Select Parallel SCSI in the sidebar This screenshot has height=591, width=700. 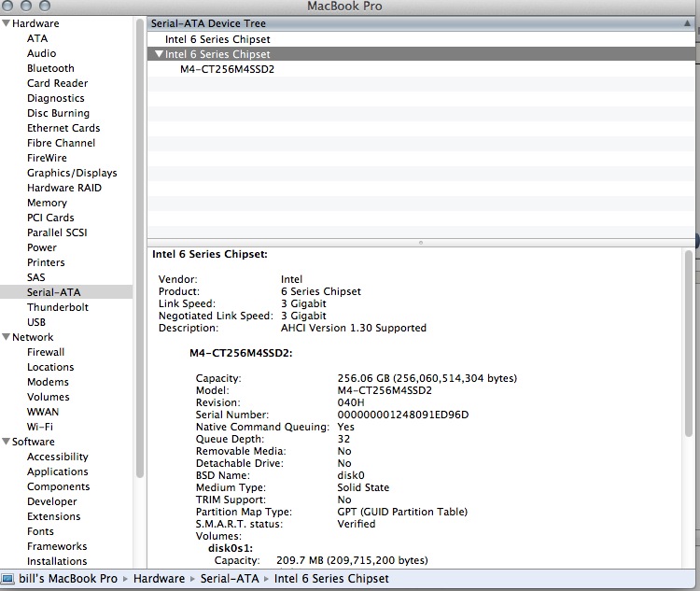click(x=57, y=232)
